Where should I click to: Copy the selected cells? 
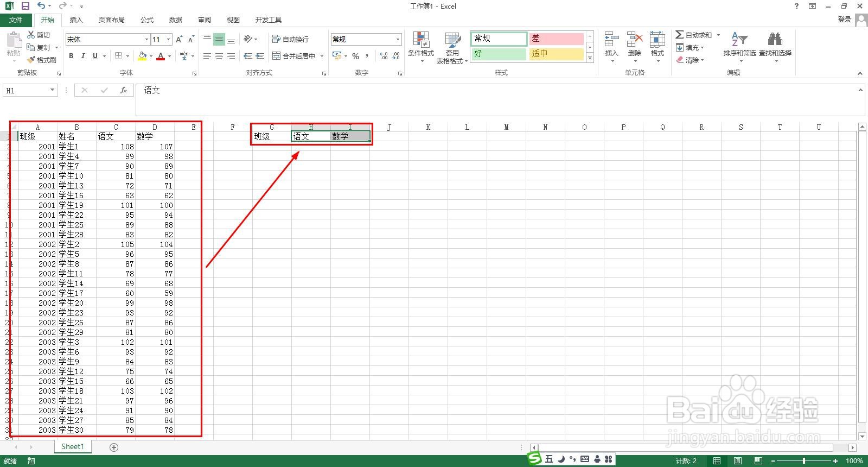click(39, 47)
